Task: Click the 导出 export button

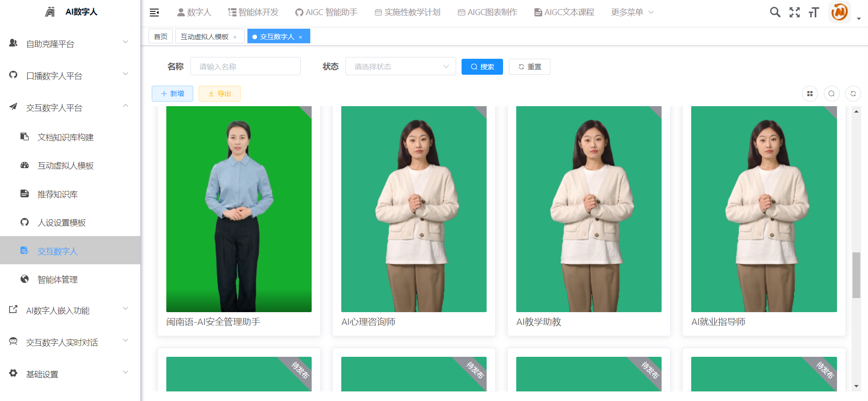Action: [x=219, y=93]
